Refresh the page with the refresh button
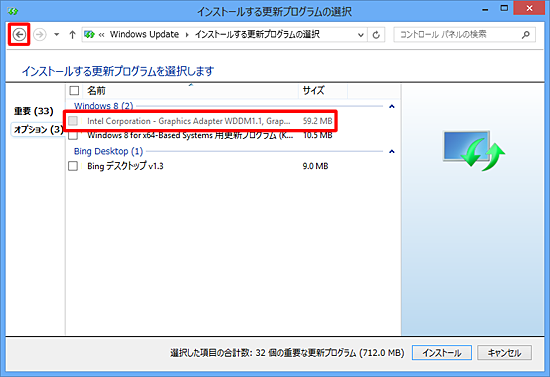The image size is (550, 377). [376, 35]
